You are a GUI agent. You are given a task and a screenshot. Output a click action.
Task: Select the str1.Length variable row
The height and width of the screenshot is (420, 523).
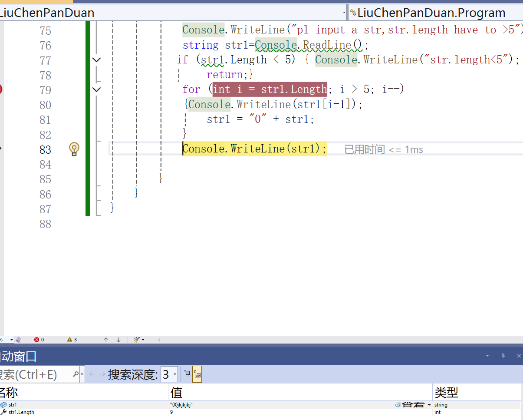click(x=260, y=412)
